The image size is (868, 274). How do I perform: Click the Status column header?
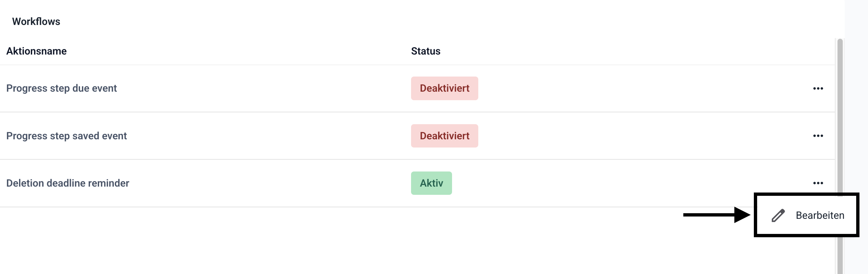425,51
